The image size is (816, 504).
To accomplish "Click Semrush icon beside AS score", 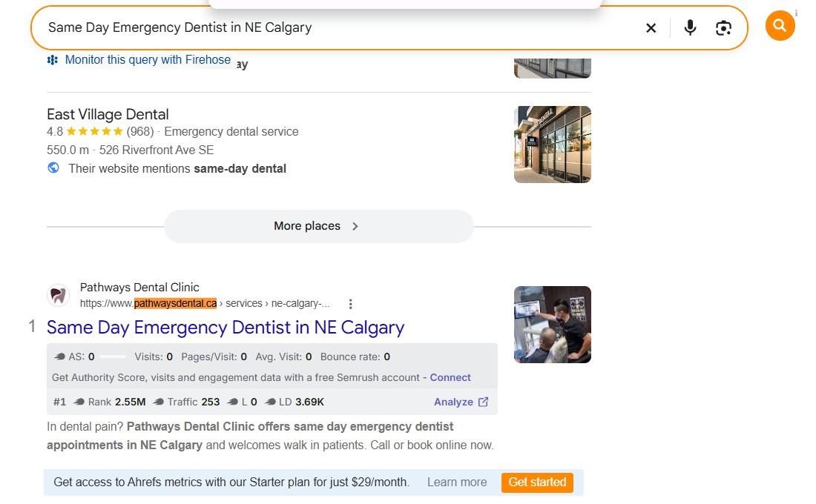I will tap(60, 357).
